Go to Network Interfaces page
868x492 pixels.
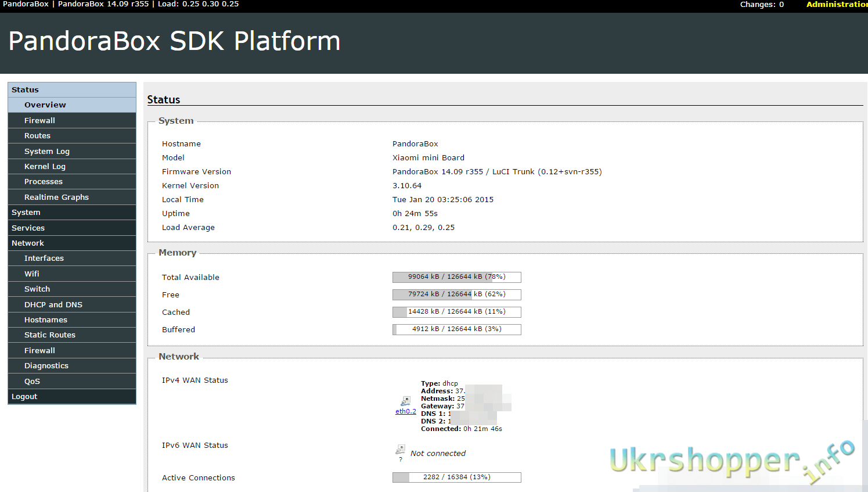click(72, 258)
